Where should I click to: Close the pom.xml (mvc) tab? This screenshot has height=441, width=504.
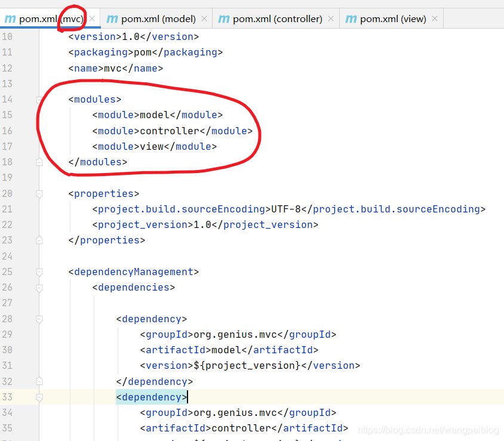pos(92,18)
